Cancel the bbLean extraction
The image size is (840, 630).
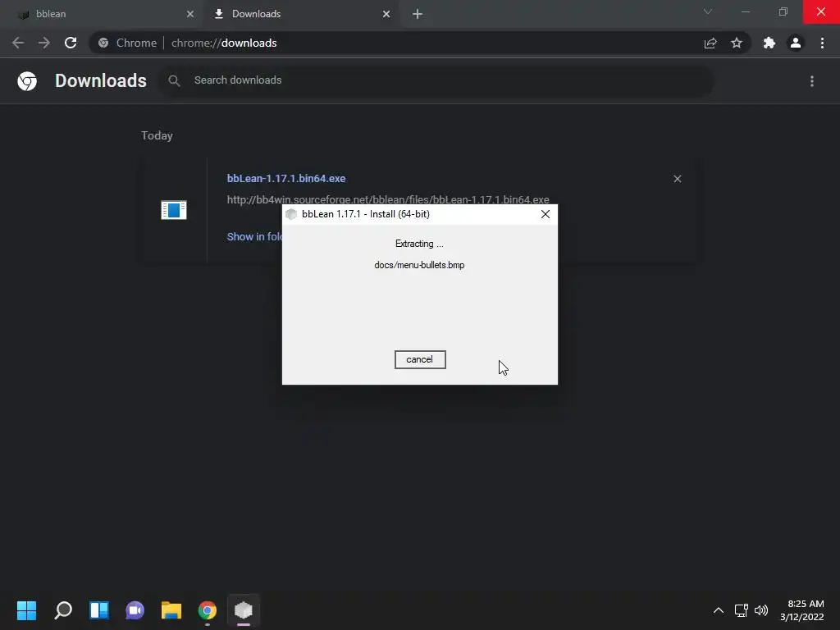[x=420, y=359]
